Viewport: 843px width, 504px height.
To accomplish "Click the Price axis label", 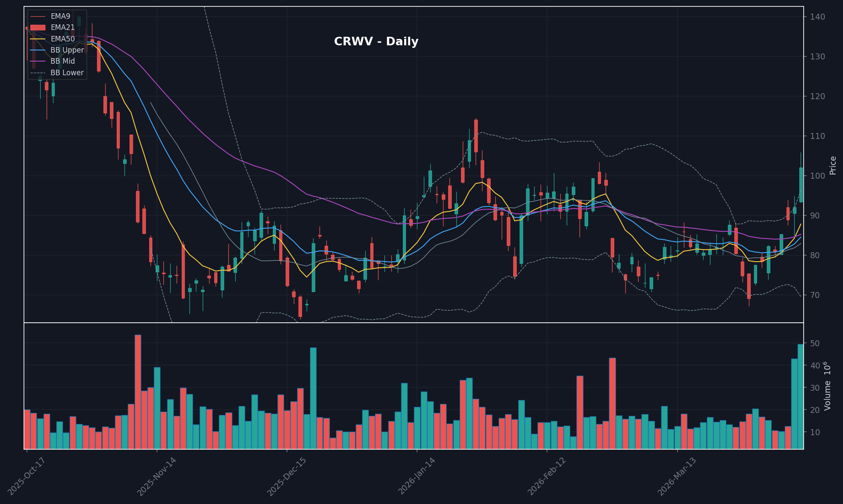I will click(833, 164).
